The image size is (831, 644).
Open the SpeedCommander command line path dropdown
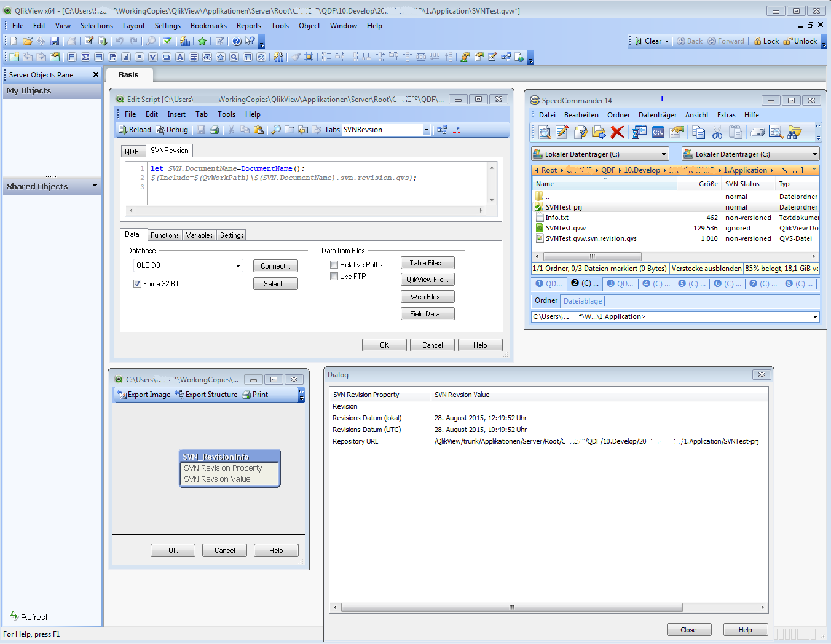pyautogui.click(x=816, y=317)
